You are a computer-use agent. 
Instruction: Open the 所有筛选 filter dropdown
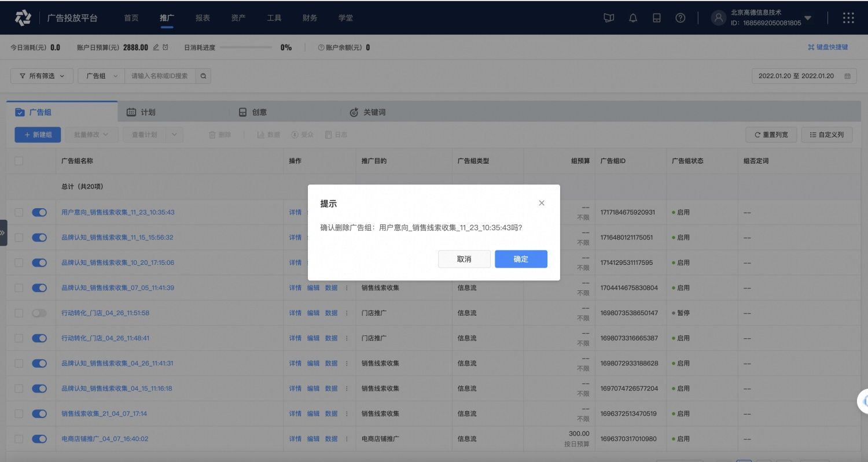tap(42, 76)
